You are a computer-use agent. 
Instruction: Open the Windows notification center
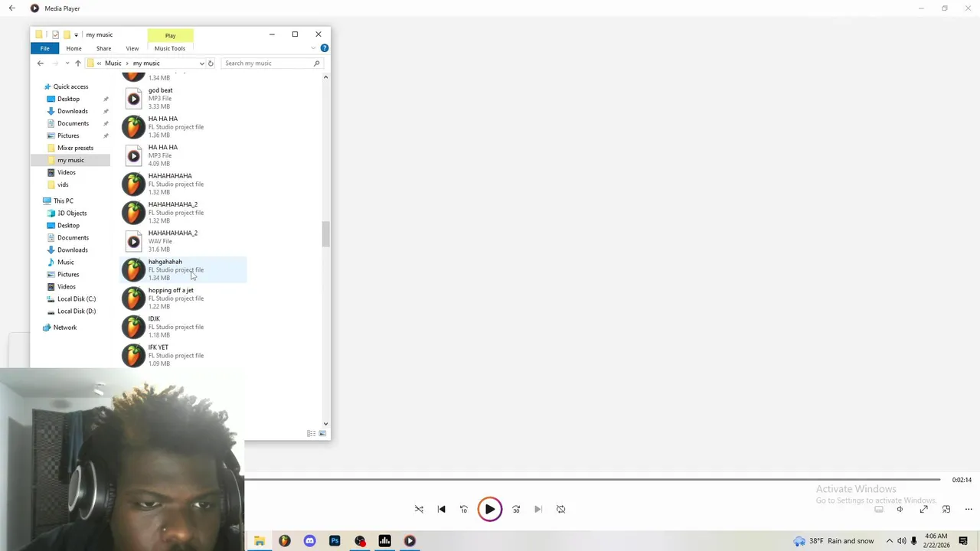point(963,541)
